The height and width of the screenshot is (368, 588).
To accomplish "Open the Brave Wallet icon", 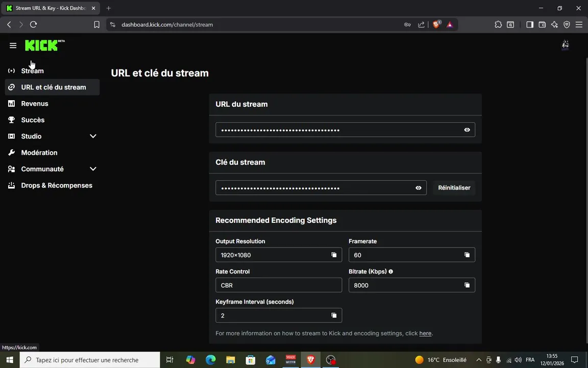I will 542,25.
